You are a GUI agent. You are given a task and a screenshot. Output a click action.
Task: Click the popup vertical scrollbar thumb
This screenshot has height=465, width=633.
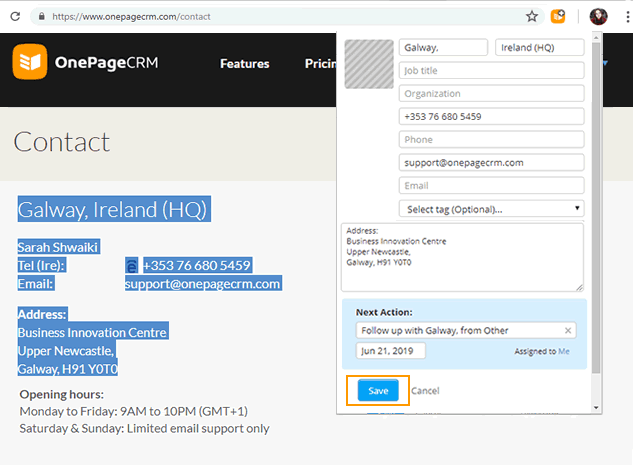pyautogui.click(x=596, y=208)
